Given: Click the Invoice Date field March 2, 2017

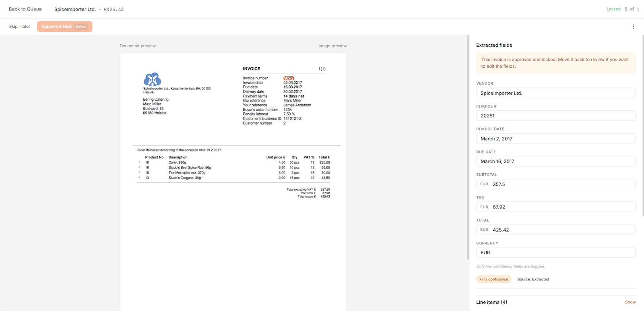Looking at the screenshot, I should click(x=556, y=139).
